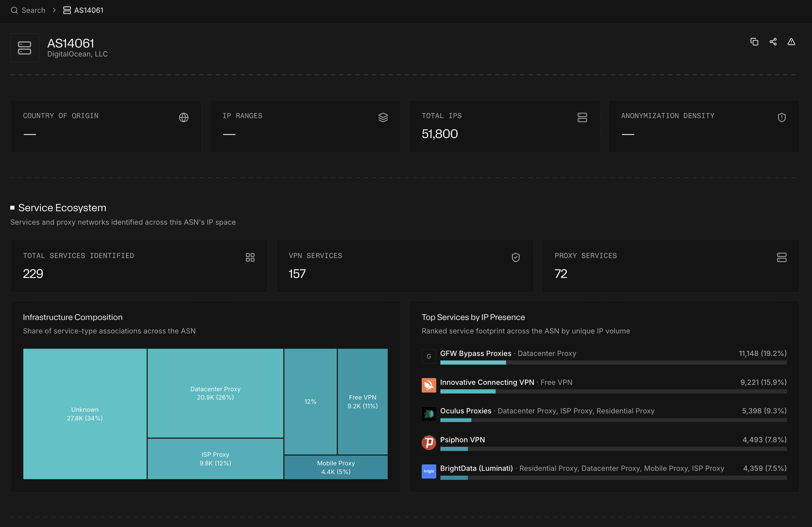
Task: Click the 51,800 Total IPs value
Action: coord(440,134)
